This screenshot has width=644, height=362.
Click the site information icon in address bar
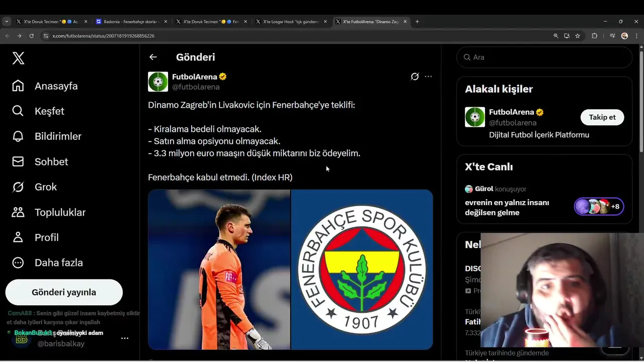pos(46,36)
